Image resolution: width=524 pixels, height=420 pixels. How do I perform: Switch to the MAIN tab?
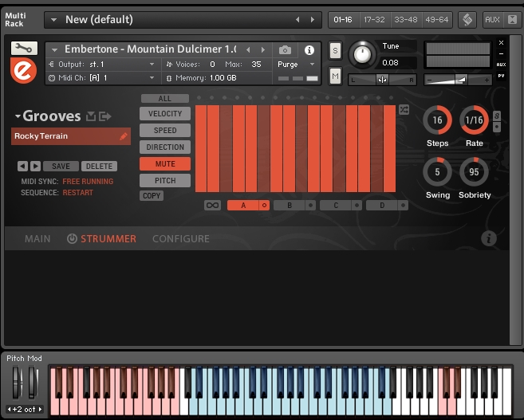coord(37,238)
